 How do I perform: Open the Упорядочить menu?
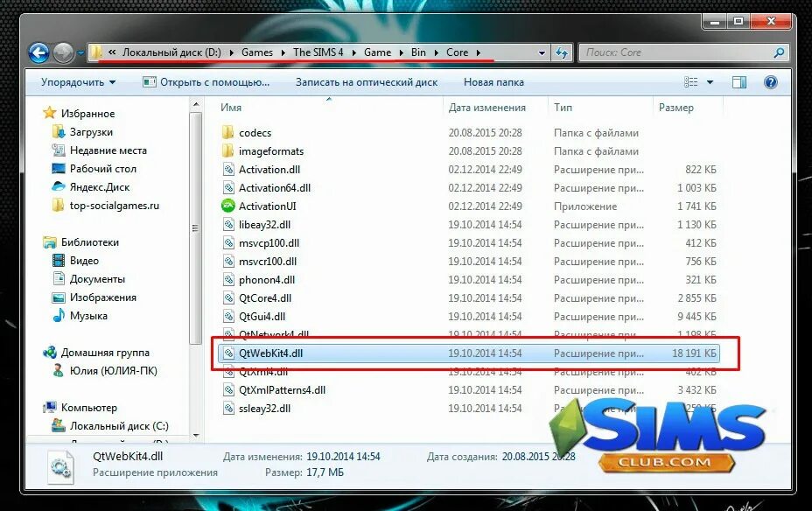(78, 82)
